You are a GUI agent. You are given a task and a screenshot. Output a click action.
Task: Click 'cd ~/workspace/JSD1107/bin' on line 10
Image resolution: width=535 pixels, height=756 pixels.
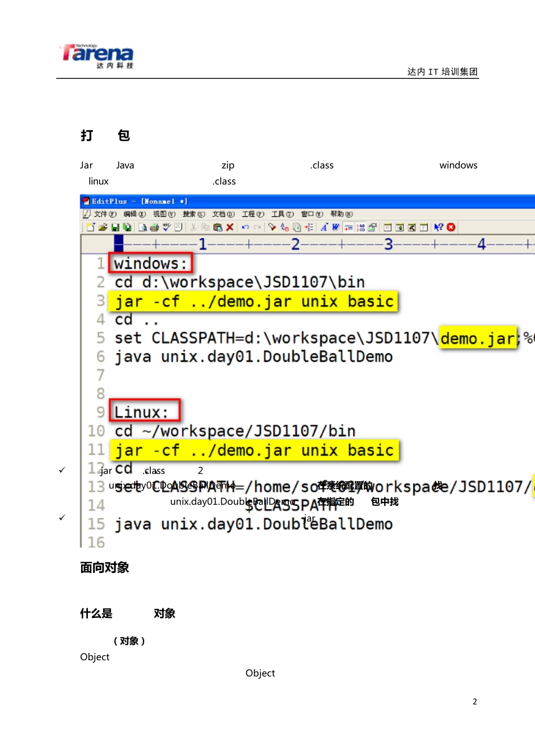(x=235, y=431)
